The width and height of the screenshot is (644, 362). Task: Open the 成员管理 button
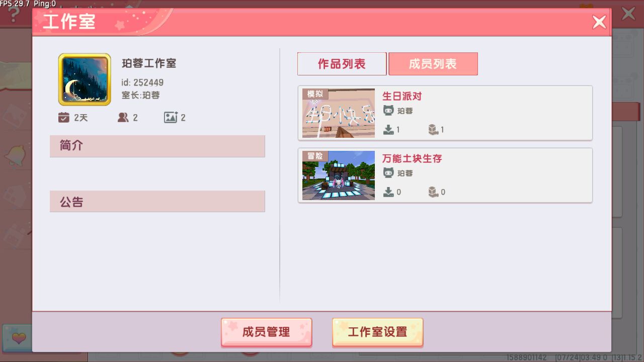click(266, 332)
